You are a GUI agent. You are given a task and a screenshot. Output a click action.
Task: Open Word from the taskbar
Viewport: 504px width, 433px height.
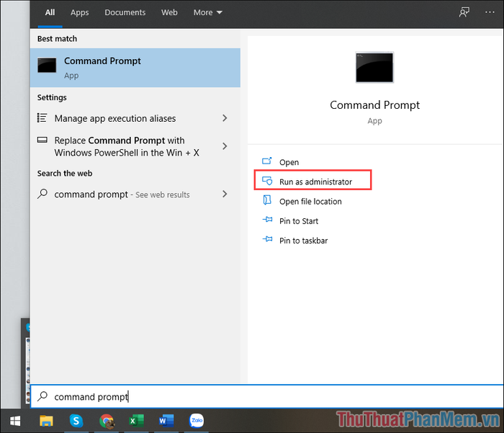coord(166,421)
